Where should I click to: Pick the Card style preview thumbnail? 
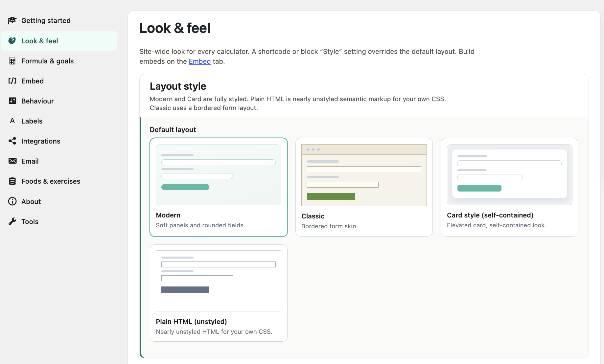pyautogui.click(x=510, y=175)
